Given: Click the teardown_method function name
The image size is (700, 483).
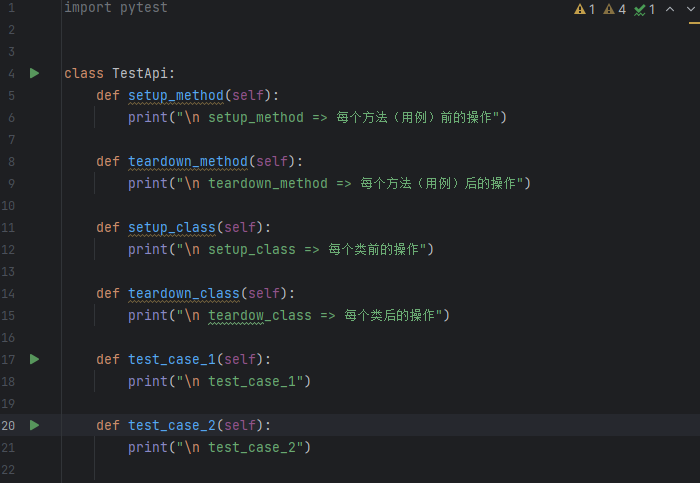Looking at the screenshot, I should pos(187,161).
